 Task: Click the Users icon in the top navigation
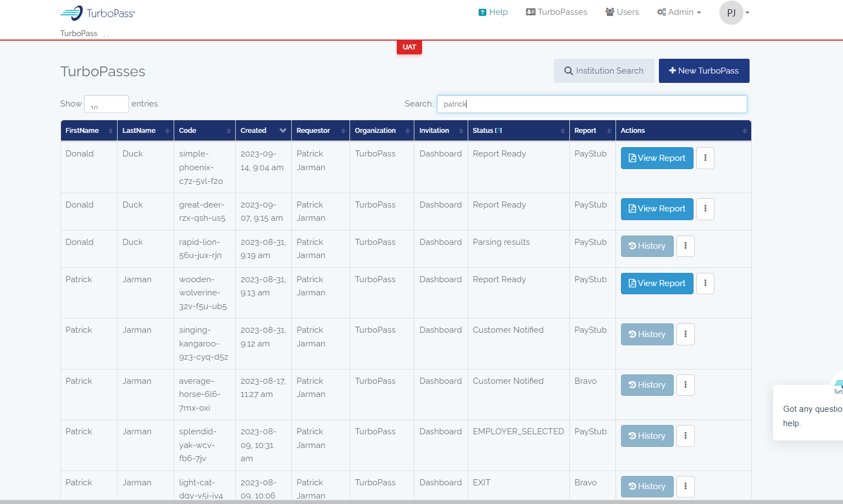[609, 12]
